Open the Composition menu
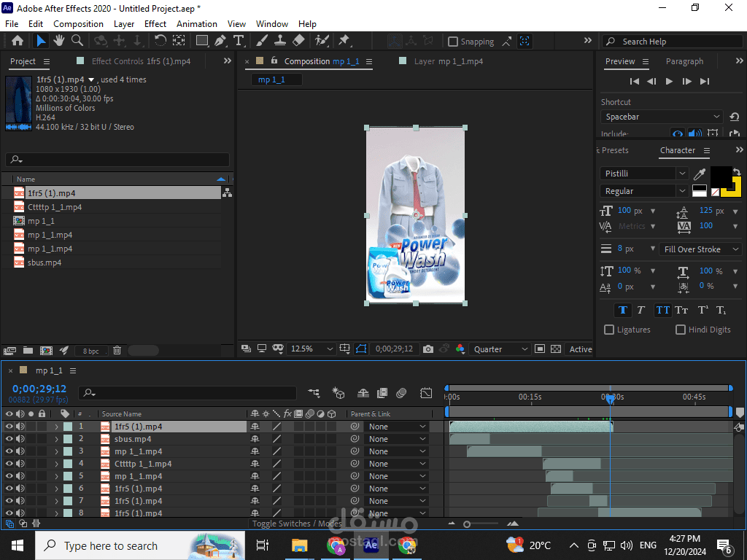Image resolution: width=747 pixels, height=560 pixels. coord(78,24)
